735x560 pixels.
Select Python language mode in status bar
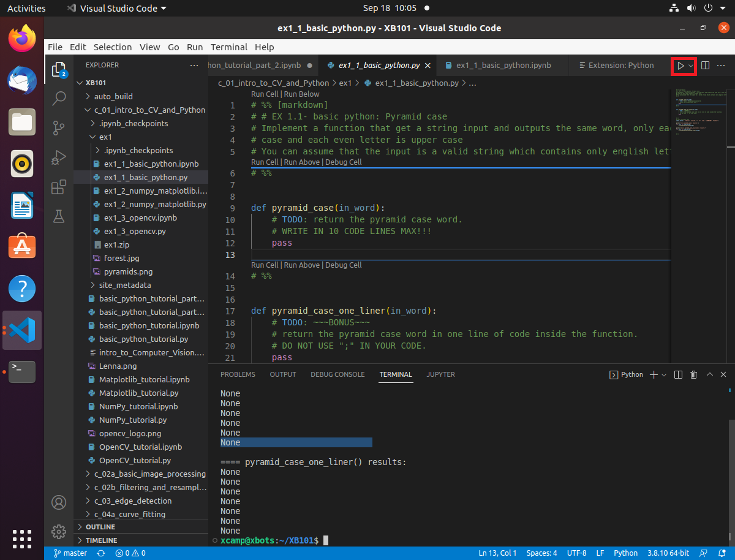625,553
